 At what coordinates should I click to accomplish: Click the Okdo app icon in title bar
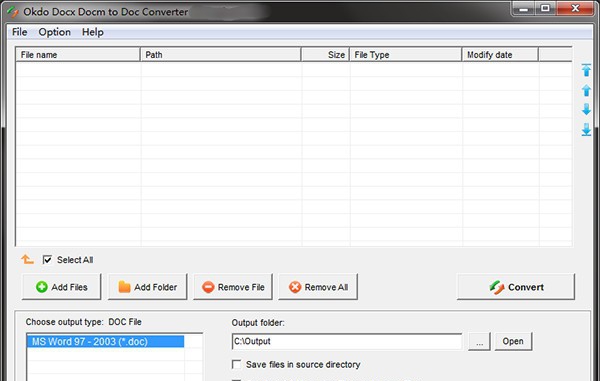point(12,12)
